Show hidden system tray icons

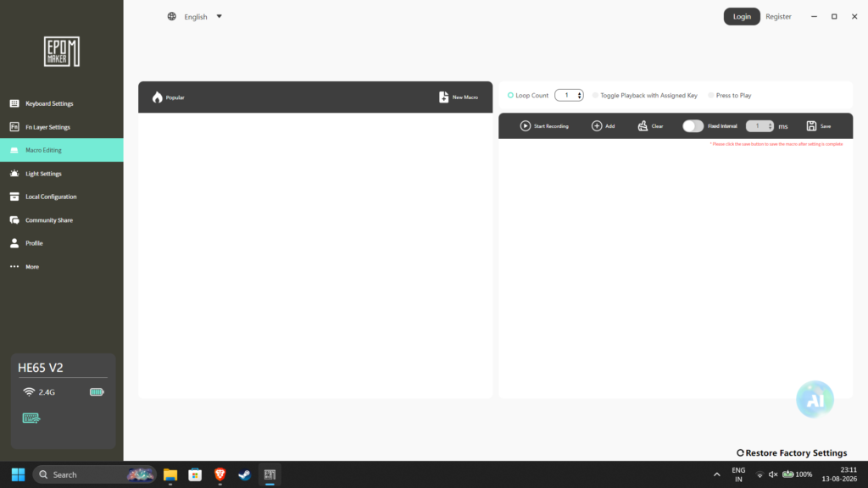point(717,474)
